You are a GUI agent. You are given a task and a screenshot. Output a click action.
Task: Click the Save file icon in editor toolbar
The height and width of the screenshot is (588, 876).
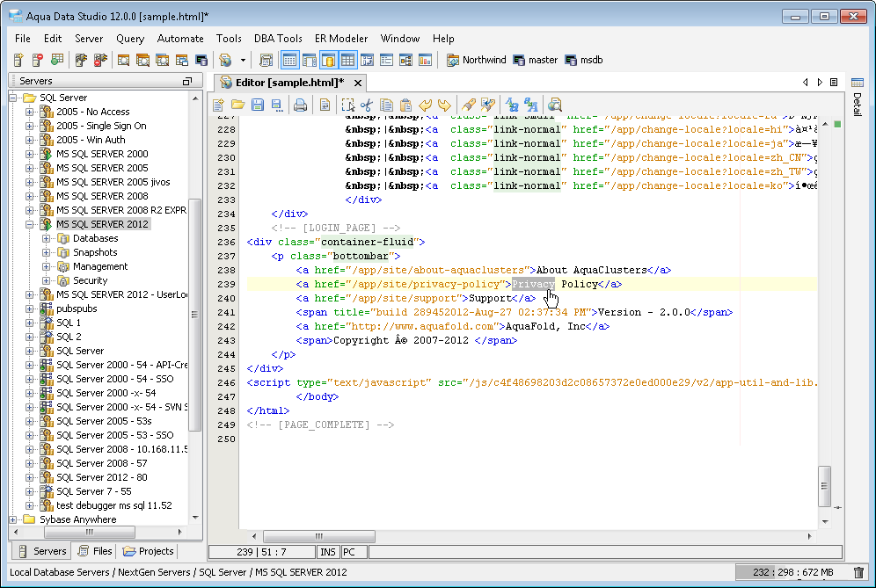tap(258, 105)
